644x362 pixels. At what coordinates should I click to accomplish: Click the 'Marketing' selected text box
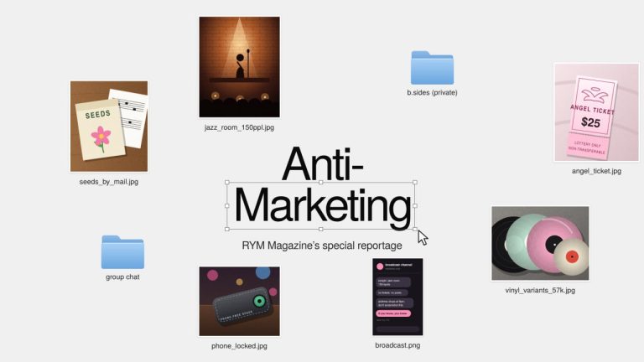pyautogui.click(x=321, y=205)
